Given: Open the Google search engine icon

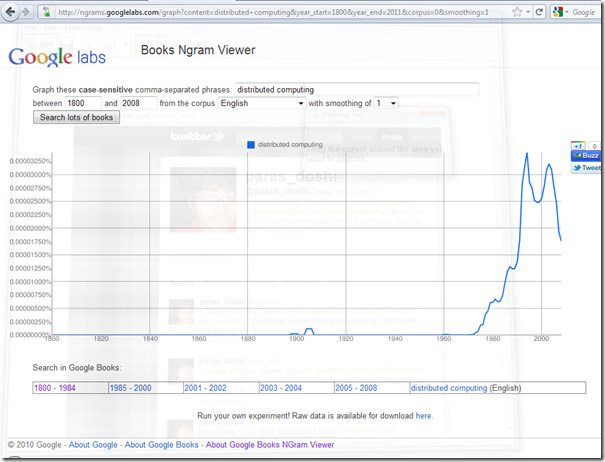Looking at the screenshot, I should (557, 12).
